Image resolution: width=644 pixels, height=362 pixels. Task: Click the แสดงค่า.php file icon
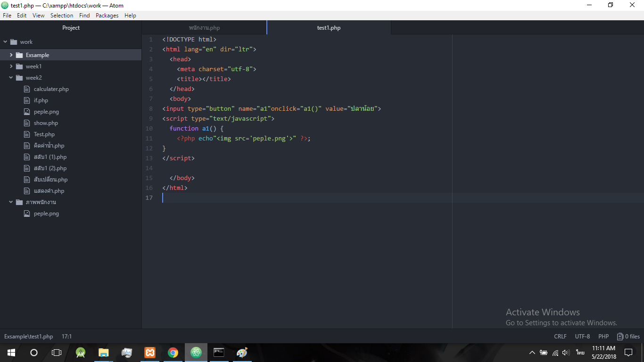27,191
